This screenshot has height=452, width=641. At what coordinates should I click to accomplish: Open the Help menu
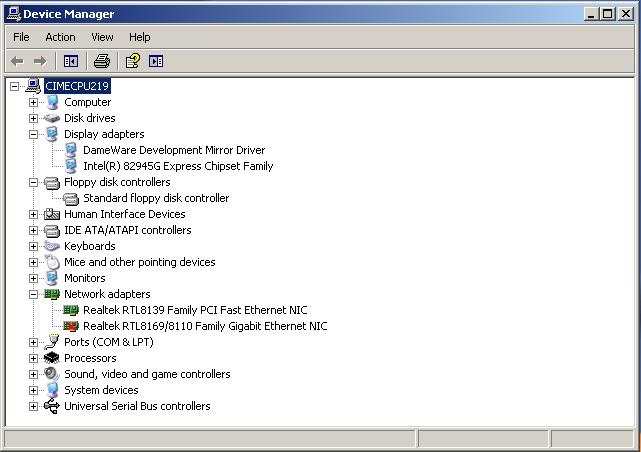click(x=140, y=37)
